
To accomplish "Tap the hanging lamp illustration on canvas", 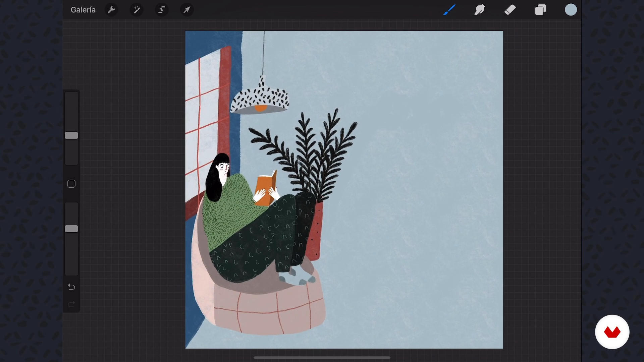I will click(260, 95).
